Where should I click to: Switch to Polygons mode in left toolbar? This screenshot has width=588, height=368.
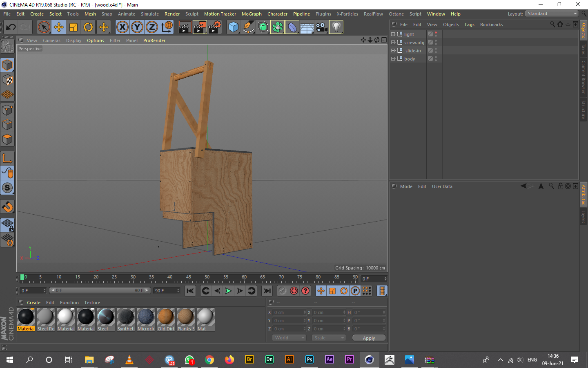7,139
